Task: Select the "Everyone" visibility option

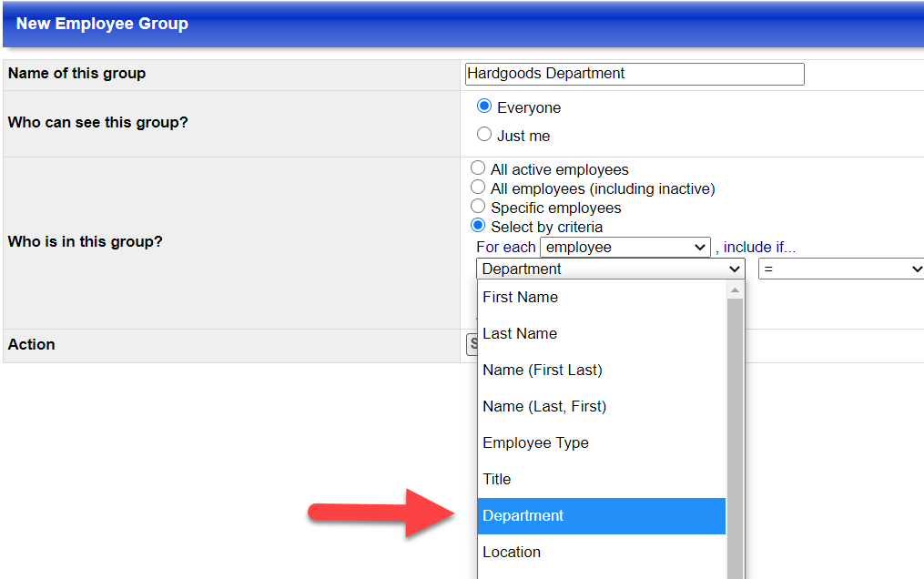Action: click(483, 106)
